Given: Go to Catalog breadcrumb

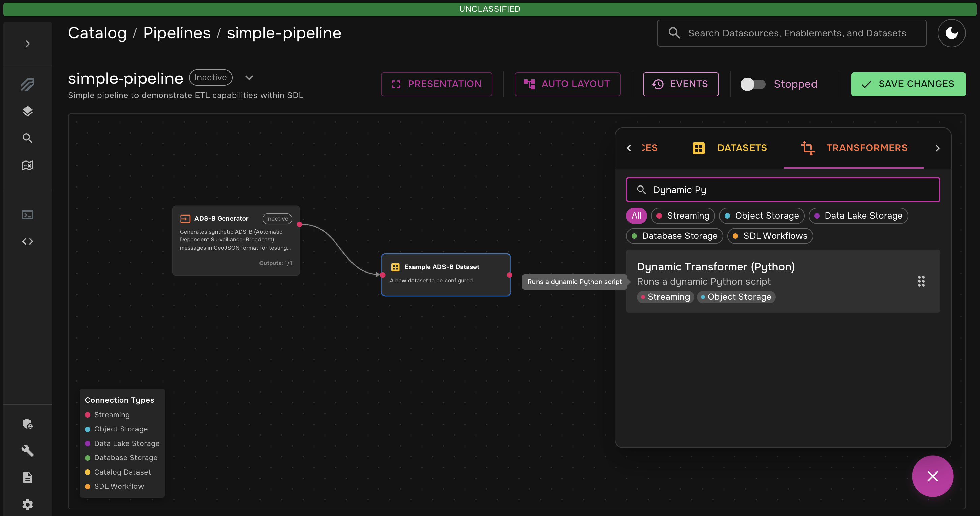Looking at the screenshot, I should click(97, 33).
